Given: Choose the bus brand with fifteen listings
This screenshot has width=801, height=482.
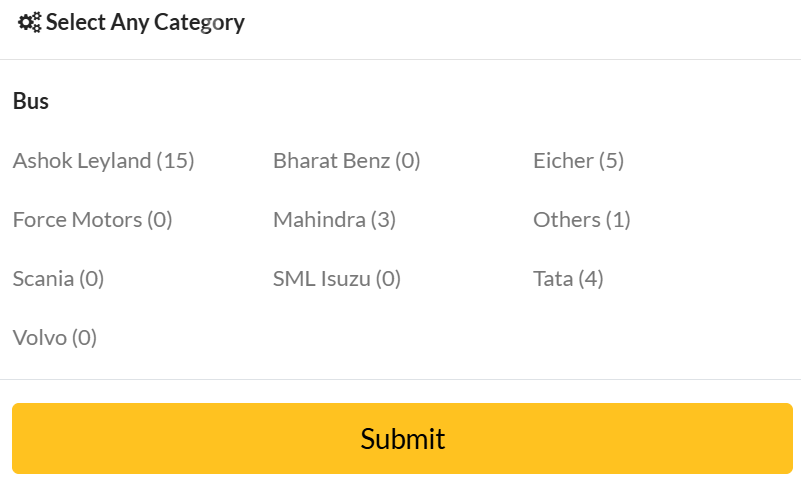Looking at the screenshot, I should (104, 161).
